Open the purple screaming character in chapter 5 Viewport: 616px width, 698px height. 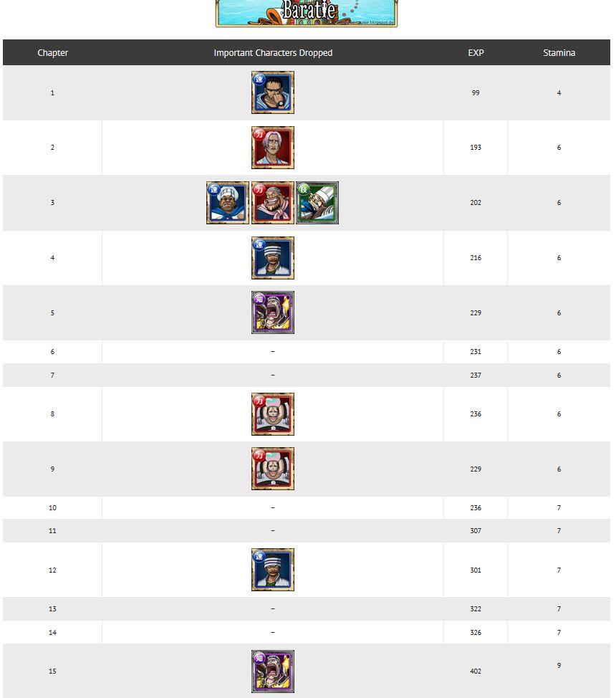pyautogui.click(x=272, y=312)
